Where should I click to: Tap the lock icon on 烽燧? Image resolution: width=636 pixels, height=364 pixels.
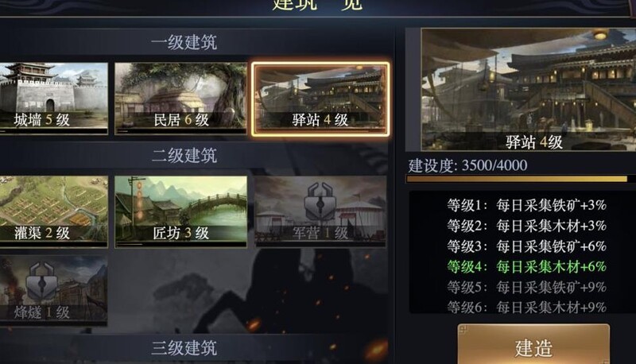[x=42, y=281]
